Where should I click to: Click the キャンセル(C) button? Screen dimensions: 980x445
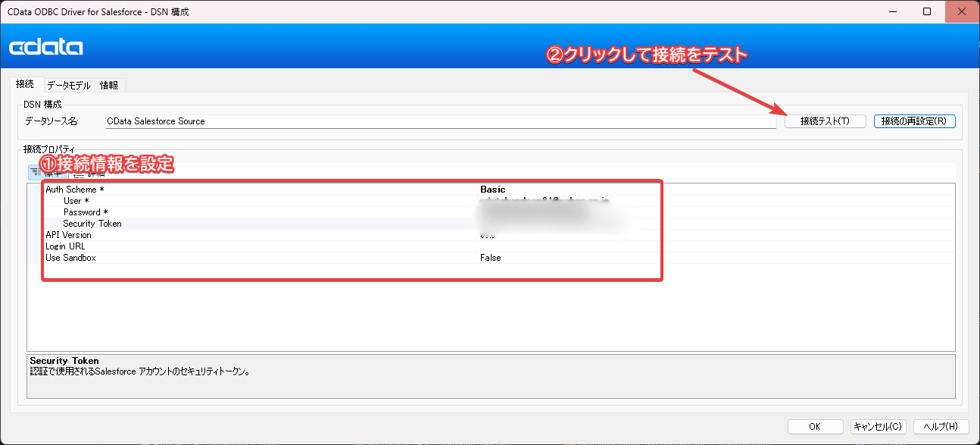(x=878, y=427)
